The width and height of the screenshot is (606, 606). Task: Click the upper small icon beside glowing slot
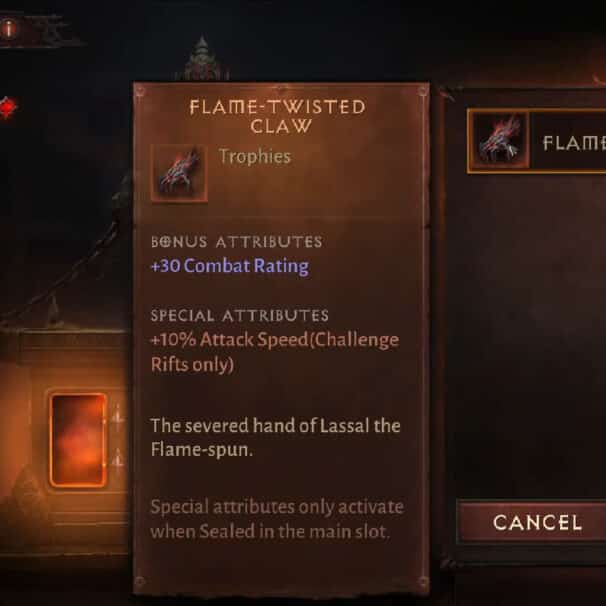pos(117,417)
